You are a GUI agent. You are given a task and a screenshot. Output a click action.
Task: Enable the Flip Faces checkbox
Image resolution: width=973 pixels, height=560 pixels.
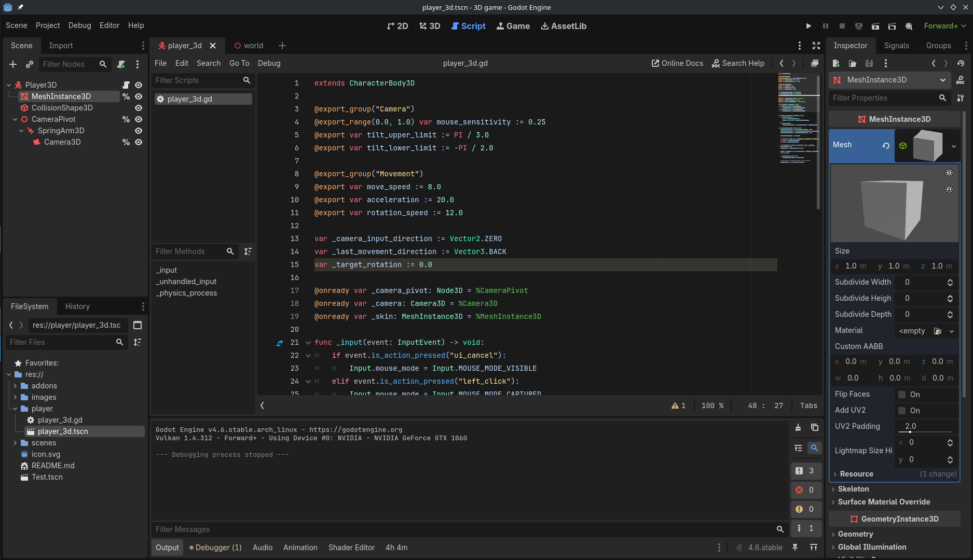coord(902,395)
